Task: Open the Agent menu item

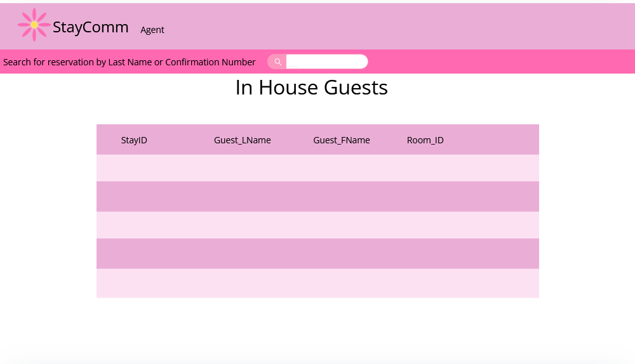Action: (x=152, y=30)
